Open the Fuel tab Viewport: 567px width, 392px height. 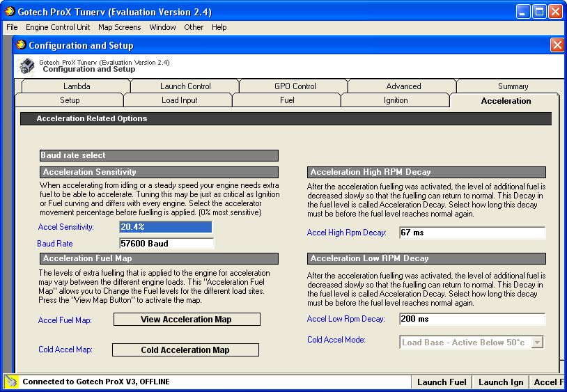(x=287, y=100)
